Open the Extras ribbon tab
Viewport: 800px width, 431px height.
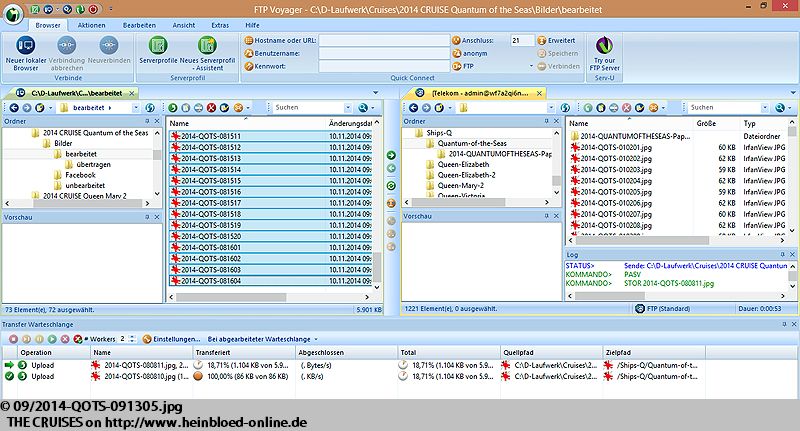(x=220, y=25)
